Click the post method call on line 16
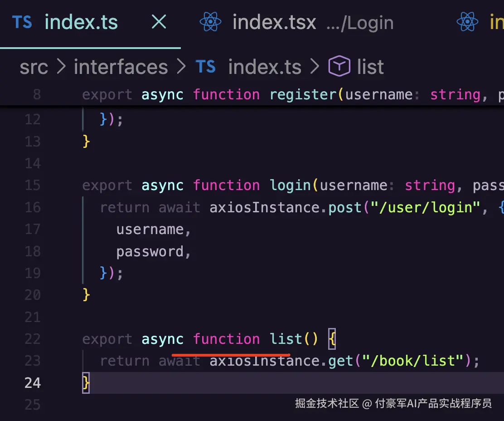 [x=345, y=208]
